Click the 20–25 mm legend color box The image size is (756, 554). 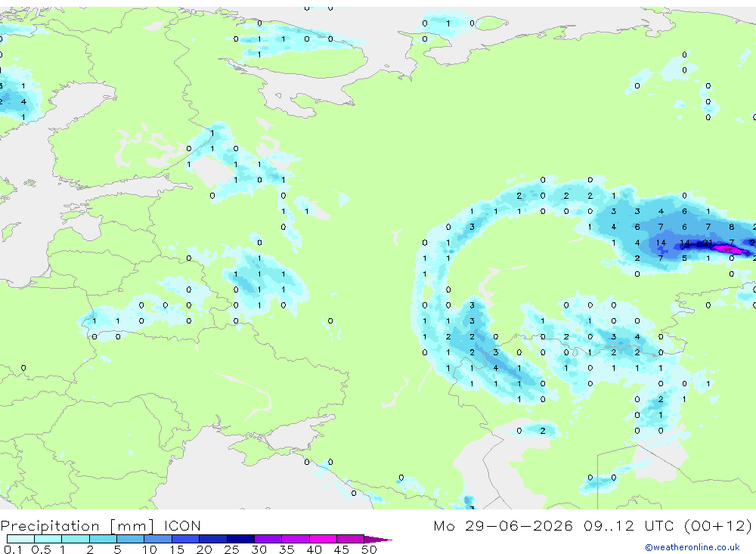click(x=213, y=539)
